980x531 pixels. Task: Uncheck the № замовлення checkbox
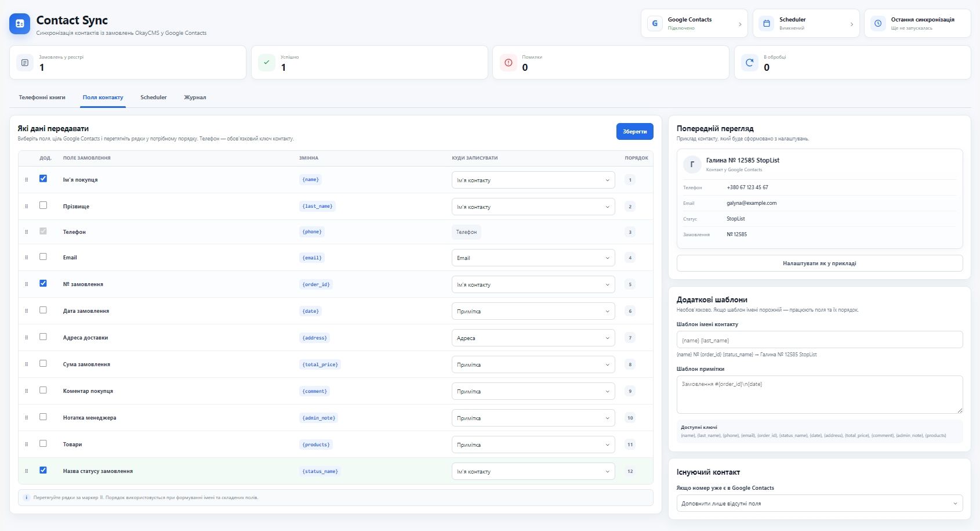click(x=43, y=283)
